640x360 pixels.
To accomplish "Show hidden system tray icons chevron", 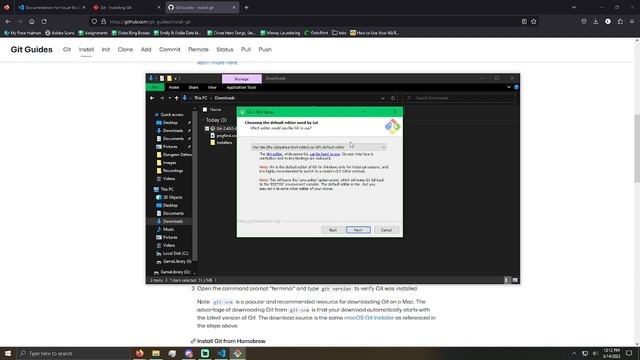I will 574,353.
